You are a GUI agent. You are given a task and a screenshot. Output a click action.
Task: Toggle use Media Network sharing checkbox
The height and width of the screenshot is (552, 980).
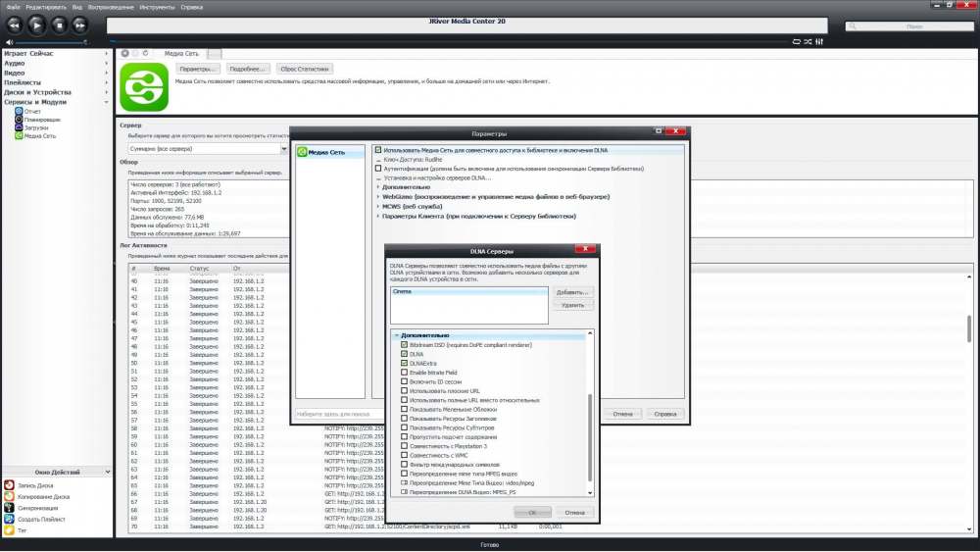[x=378, y=150]
